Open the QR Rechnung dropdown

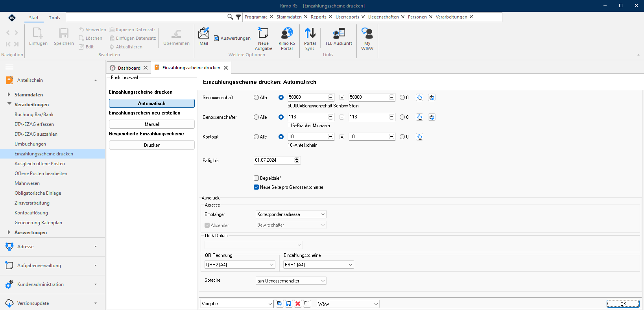[x=240, y=265]
